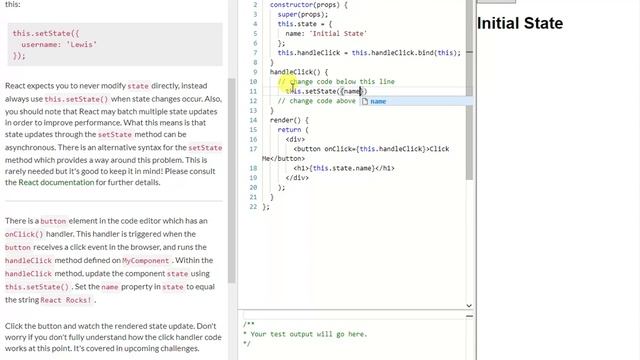Place cursor in this.setState code on line 11

[327, 91]
